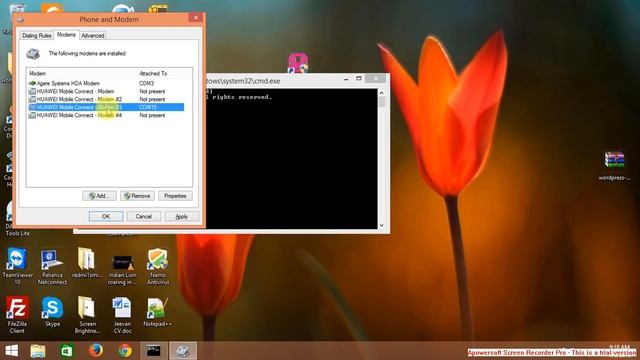Open wordpress archive icon on desktop
Viewport: 640px width, 360px height.
(x=614, y=166)
